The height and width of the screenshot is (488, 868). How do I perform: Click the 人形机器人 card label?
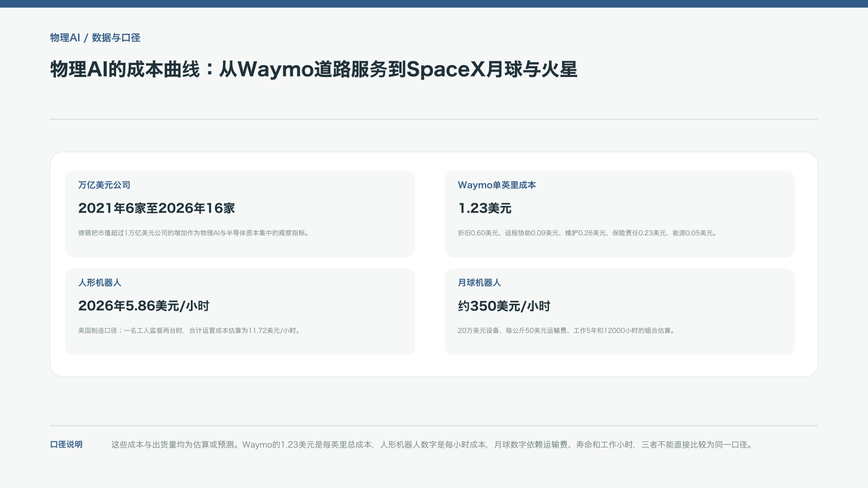point(100,282)
